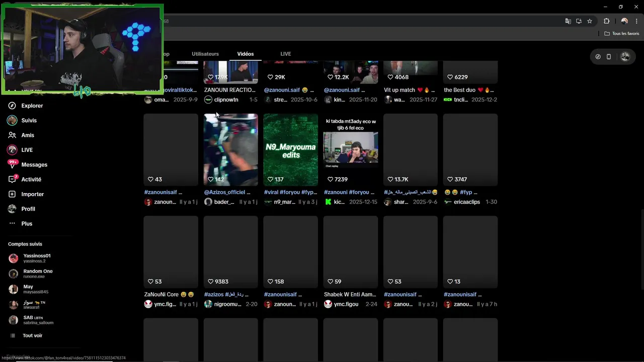Open Activité notifications icon with badge 7
The image size is (644, 362).
coord(12,179)
